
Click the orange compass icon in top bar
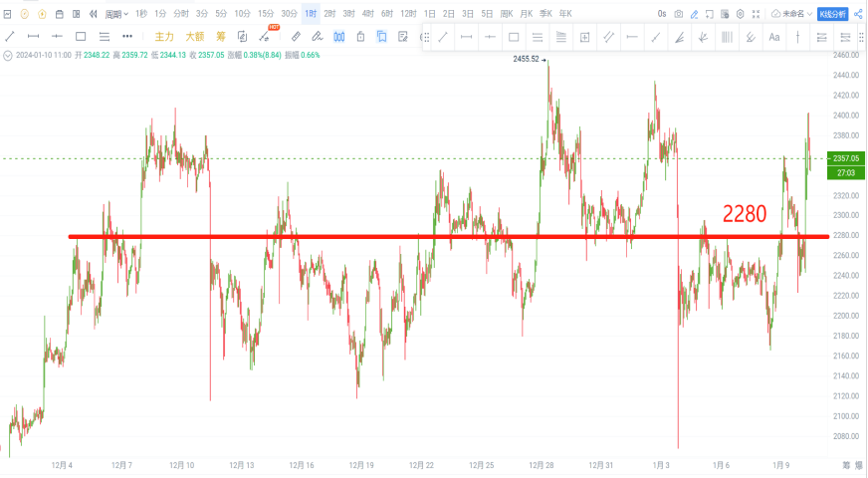pos(24,14)
